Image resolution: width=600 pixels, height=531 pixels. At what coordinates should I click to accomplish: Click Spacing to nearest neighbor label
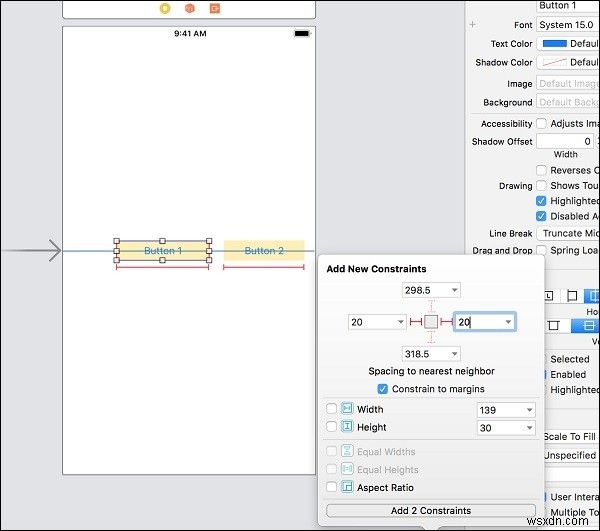[431, 371]
